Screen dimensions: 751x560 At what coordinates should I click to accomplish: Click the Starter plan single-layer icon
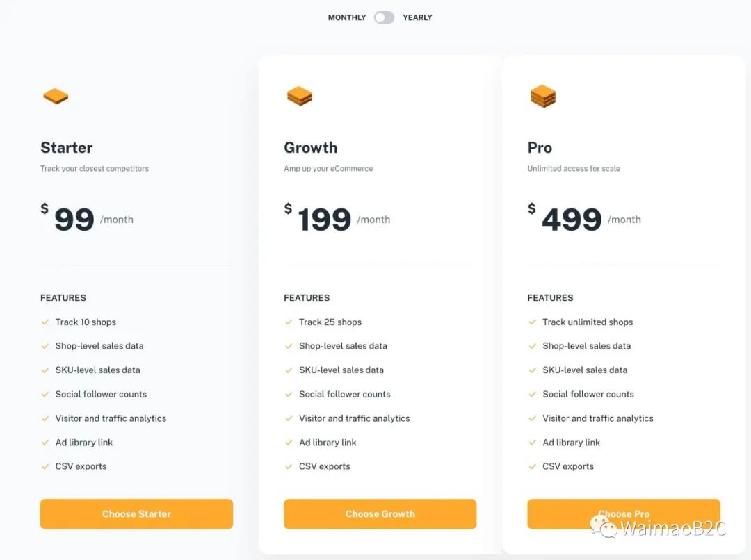[x=56, y=96]
